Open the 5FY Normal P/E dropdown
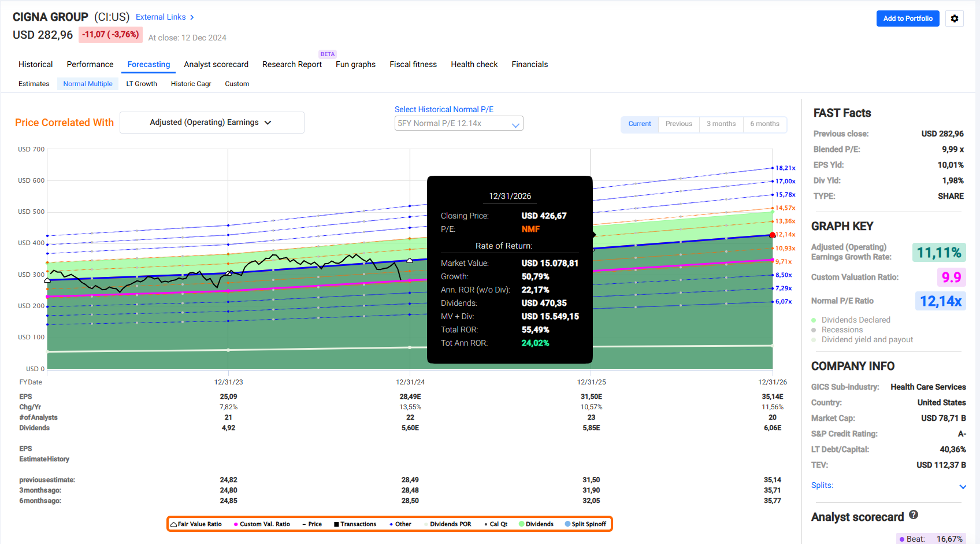The image size is (980, 544). coord(459,123)
